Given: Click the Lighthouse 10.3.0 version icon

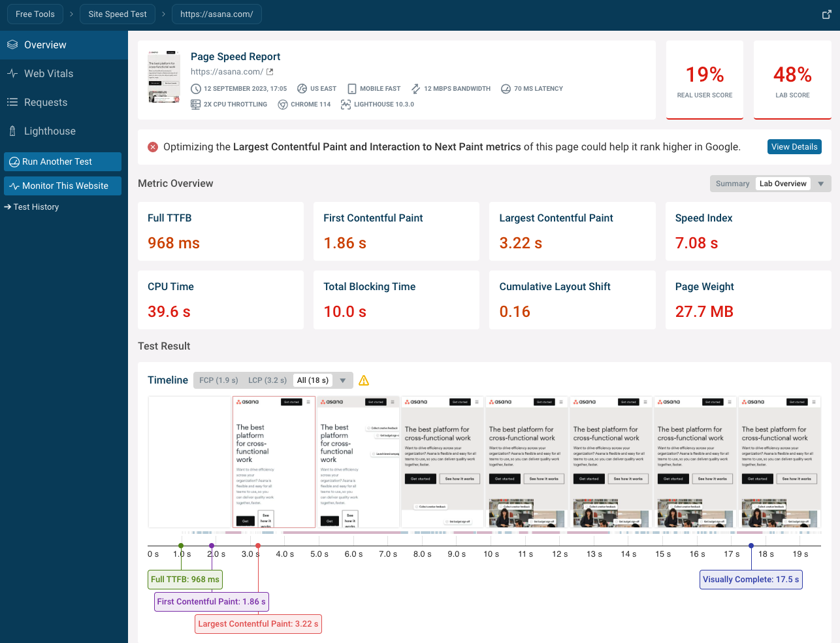Looking at the screenshot, I should click(346, 105).
